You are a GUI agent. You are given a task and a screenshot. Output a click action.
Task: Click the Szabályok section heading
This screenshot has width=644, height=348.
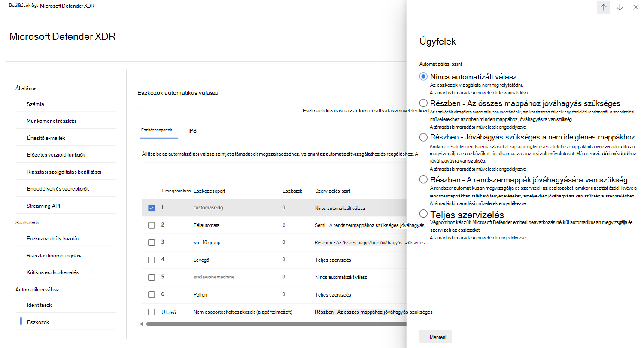[x=27, y=223]
